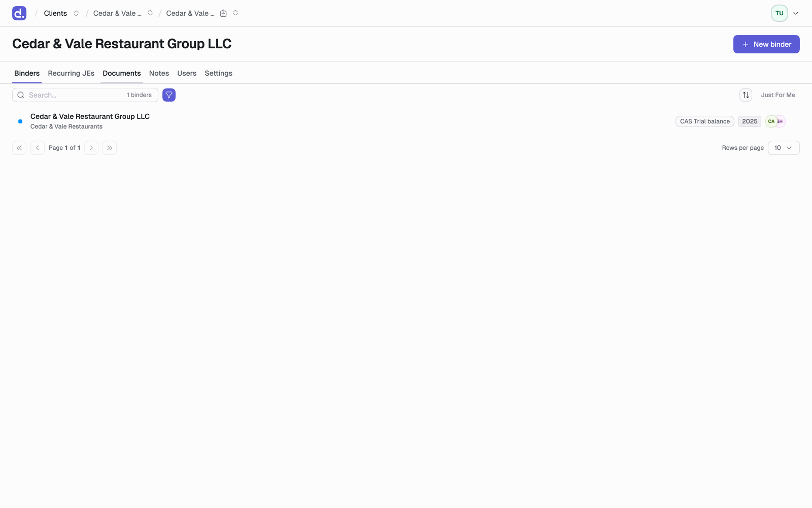Click the sort order arrows icon
This screenshot has width=812, height=508.
[746, 95]
